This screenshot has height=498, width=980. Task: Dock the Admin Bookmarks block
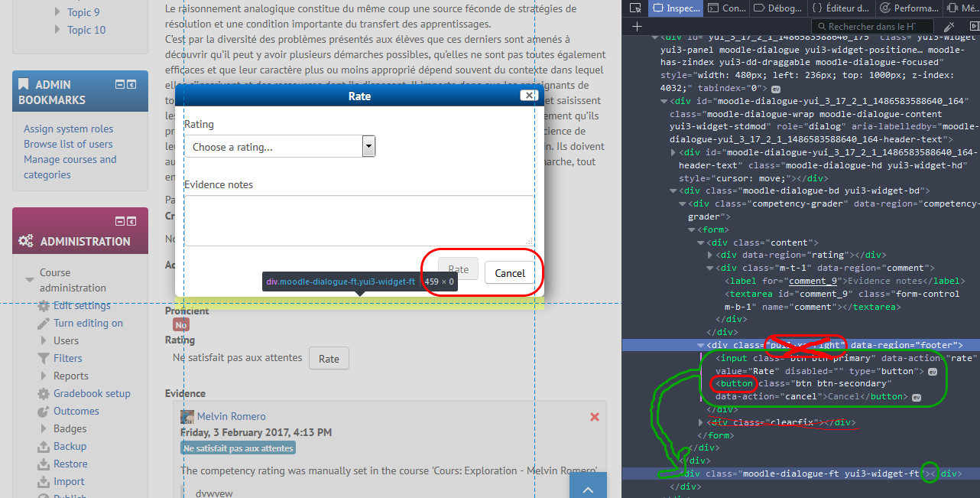click(131, 83)
